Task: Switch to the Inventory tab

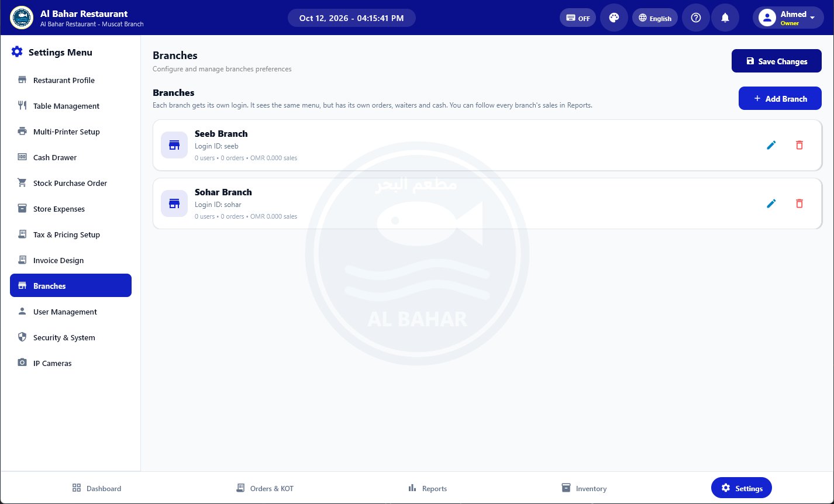Action: pos(584,488)
